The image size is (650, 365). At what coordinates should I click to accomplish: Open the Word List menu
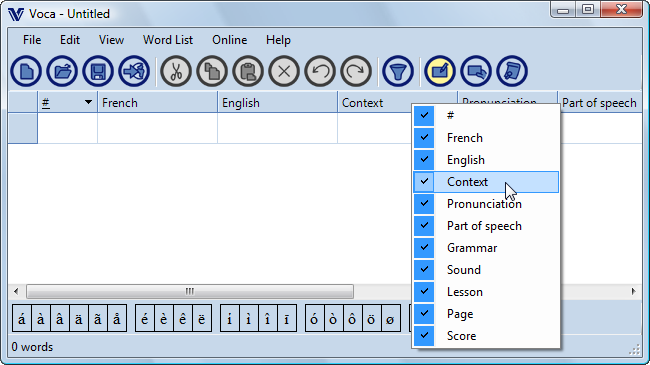coord(168,40)
